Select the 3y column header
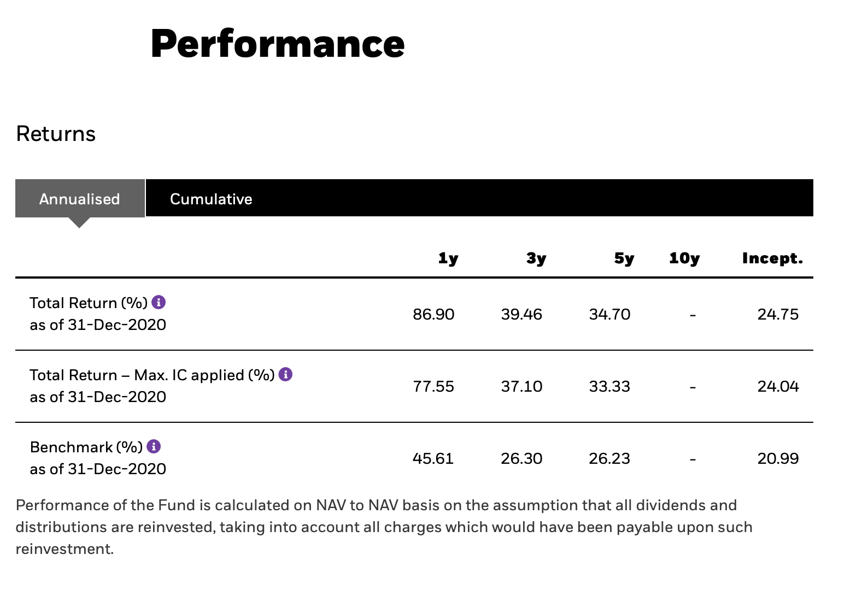This screenshot has width=868, height=602. pos(536,258)
